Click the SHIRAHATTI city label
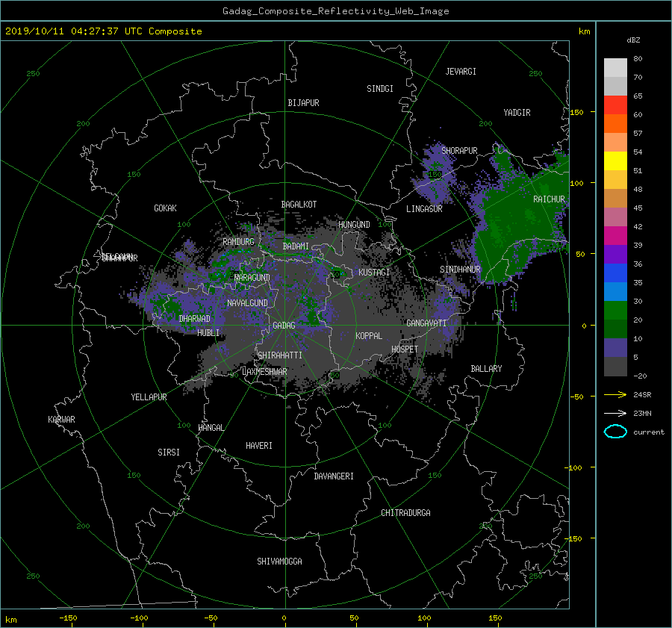The height and width of the screenshot is (628, 672). tap(280, 355)
